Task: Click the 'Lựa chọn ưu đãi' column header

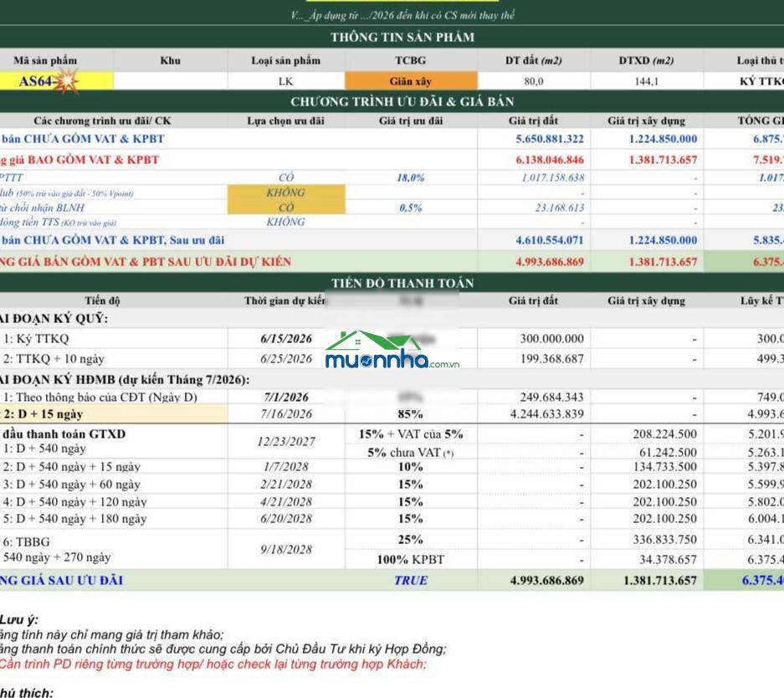Action: [285, 121]
